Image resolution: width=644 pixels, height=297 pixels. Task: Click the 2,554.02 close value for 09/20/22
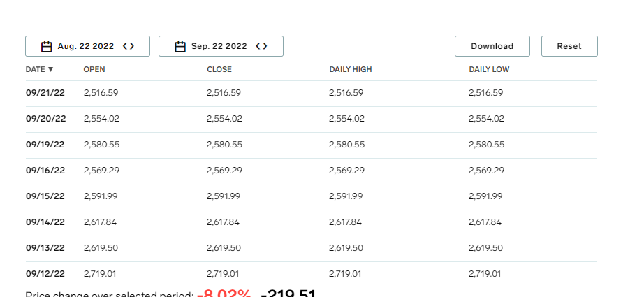224,119
